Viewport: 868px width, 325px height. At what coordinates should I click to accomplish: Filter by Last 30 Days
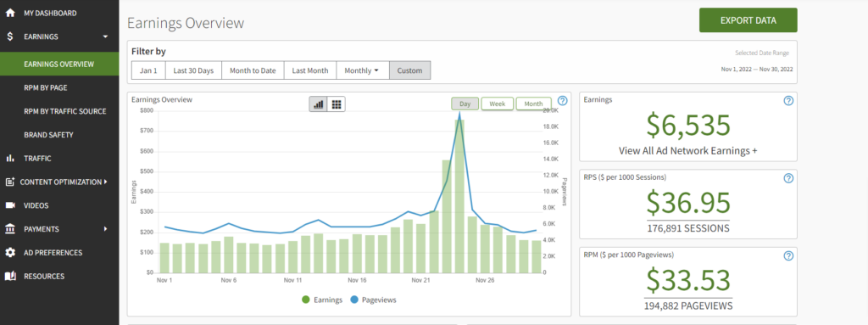coord(193,70)
